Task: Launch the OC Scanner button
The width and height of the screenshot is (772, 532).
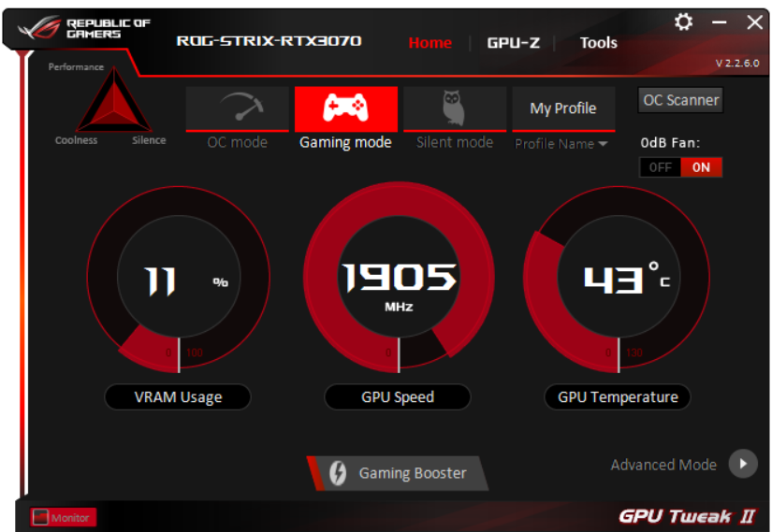Action: 680,100
